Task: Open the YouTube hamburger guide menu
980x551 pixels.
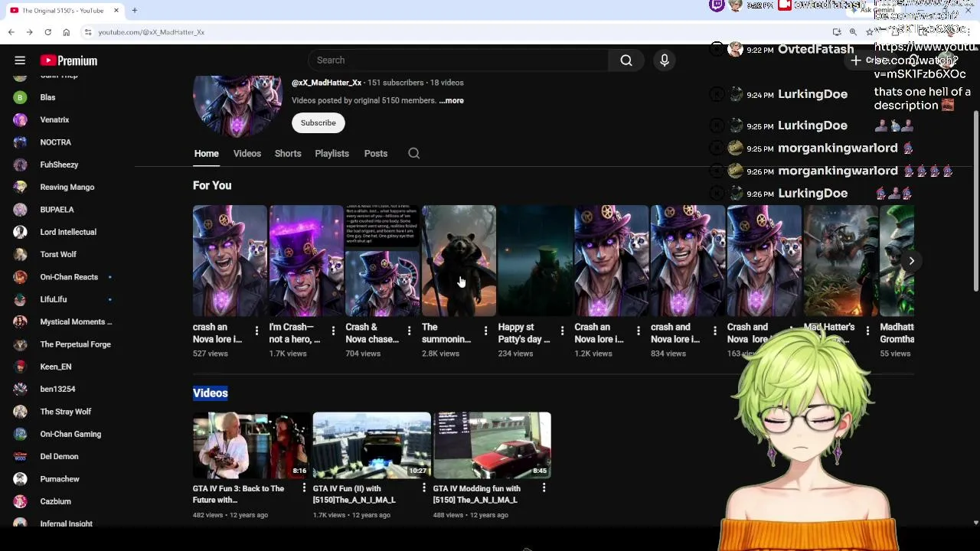Action: click(20, 60)
